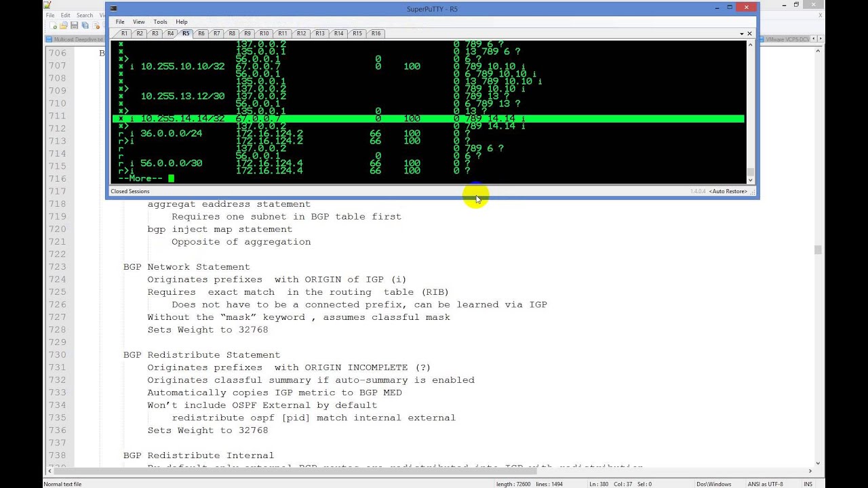
Task: Click the Notepad++ Save All icon
Action: [x=85, y=26]
